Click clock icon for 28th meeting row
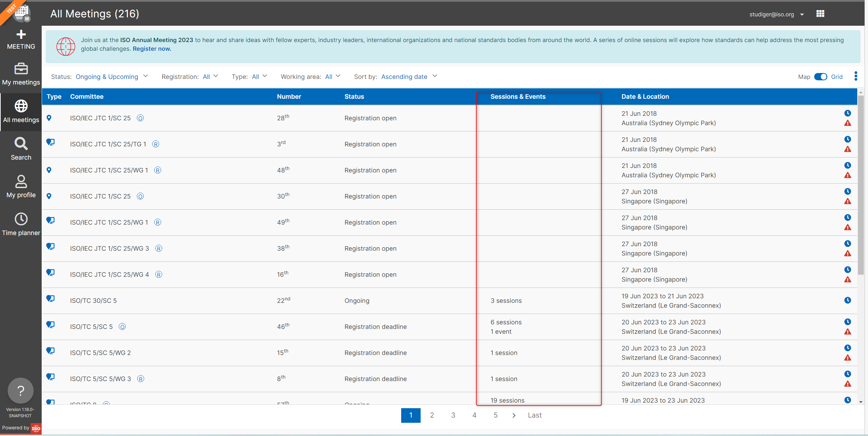This screenshot has width=868, height=436. 848,113
